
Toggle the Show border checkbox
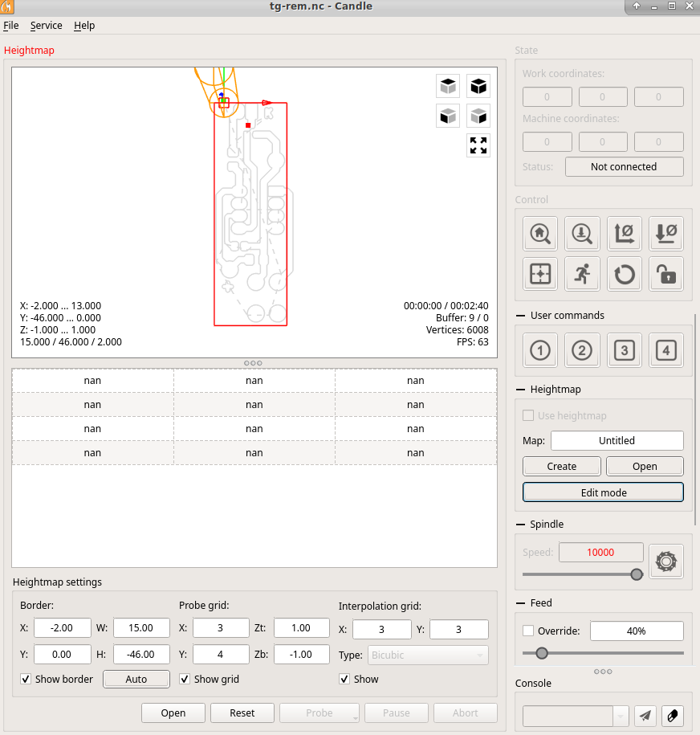coord(26,679)
